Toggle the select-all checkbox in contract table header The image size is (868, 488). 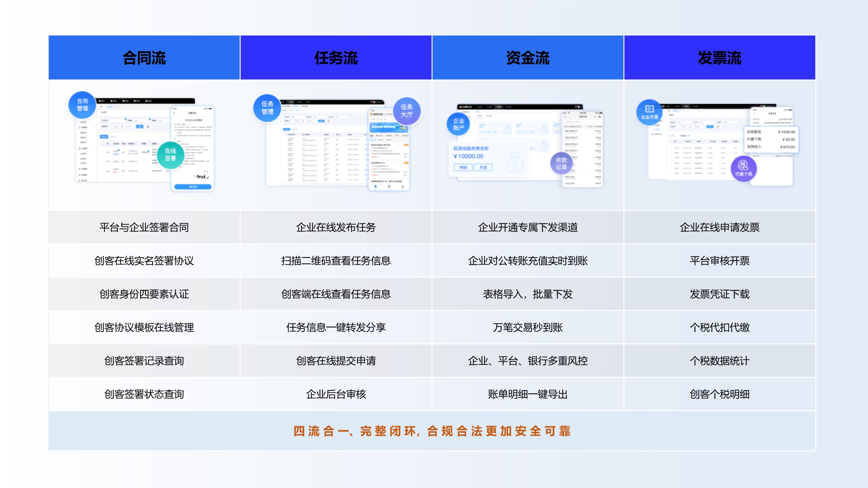(103, 144)
